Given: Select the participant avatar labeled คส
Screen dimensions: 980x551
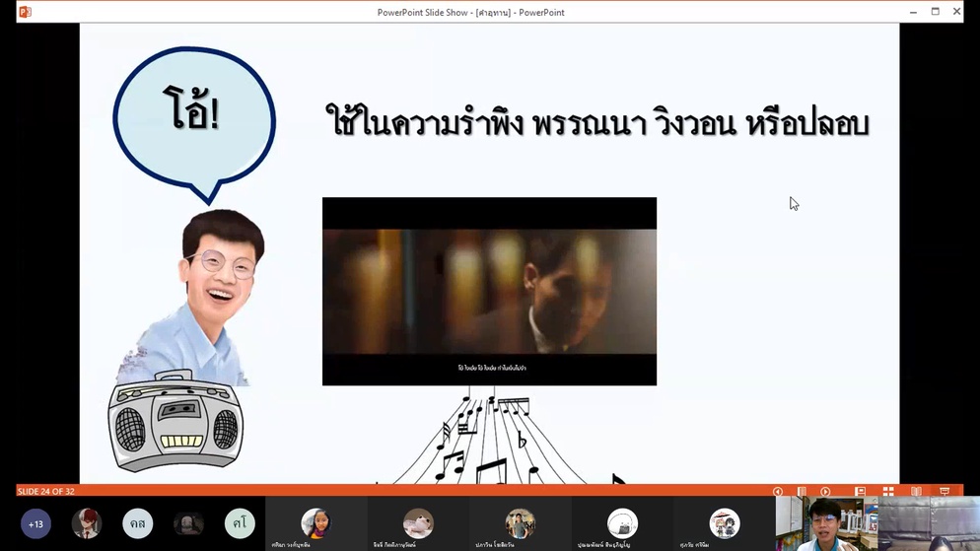Looking at the screenshot, I should pos(137,523).
